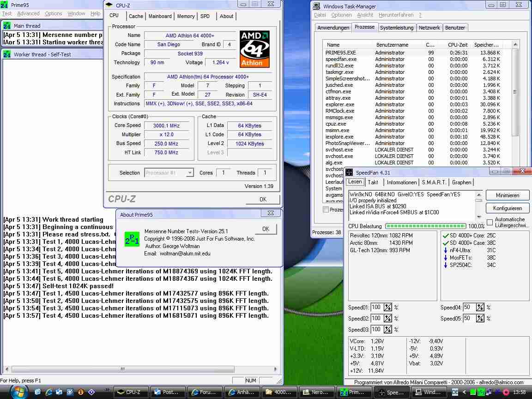This screenshot has width=532, height=399.
Task: Click the CPU Belastung progress bar
Action: [425, 226]
